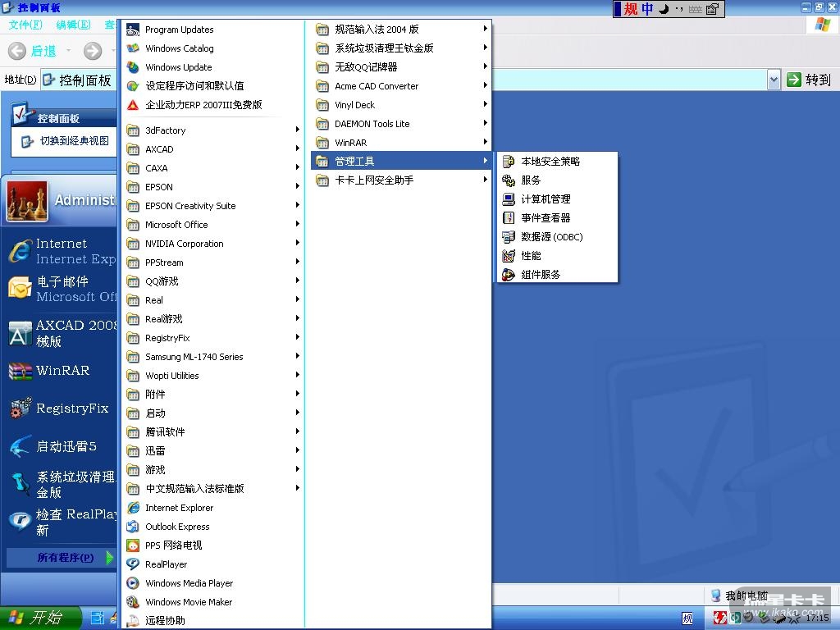Click 我的电脑 in status bar

coord(739,596)
